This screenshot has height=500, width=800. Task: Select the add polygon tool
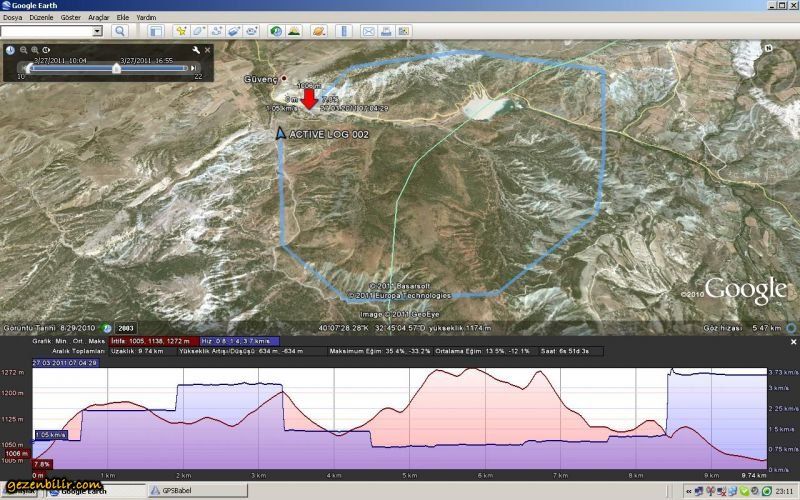199,31
